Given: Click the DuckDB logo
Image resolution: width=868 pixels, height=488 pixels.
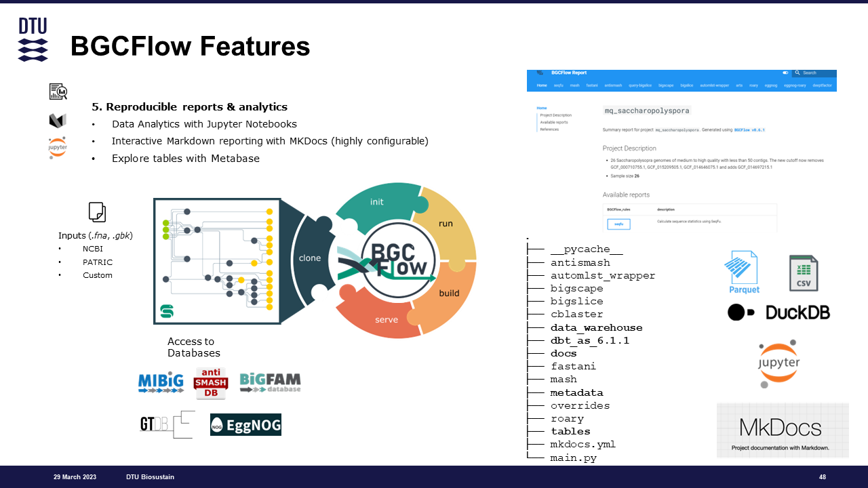Looking at the screenshot, I should coord(778,312).
